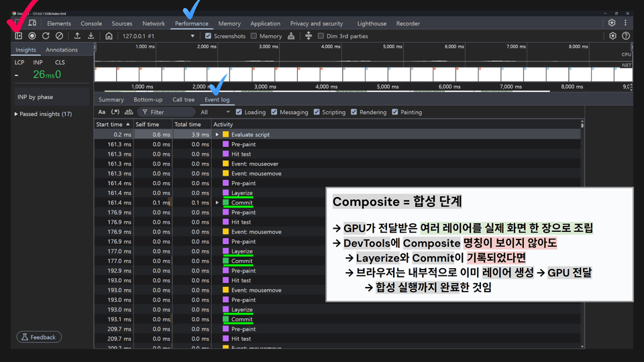This screenshot has width=644, height=362.
Task: Open Privacy and security tab
Action: (316, 23)
